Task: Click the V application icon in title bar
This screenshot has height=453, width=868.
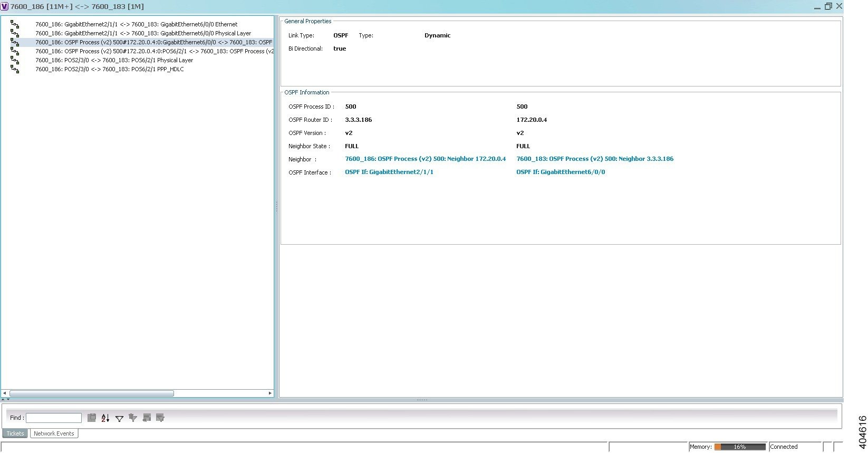Action: [x=5, y=6]
